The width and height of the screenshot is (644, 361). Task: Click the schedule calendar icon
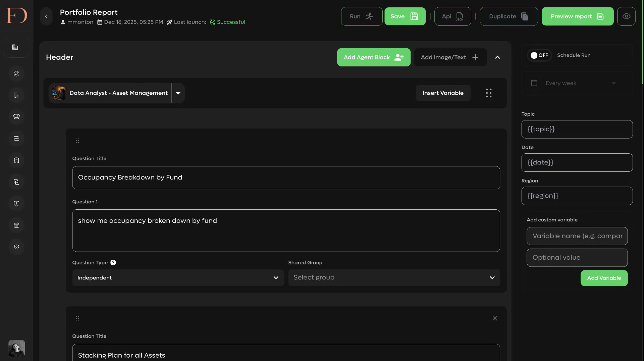click(x=534, y=83)
